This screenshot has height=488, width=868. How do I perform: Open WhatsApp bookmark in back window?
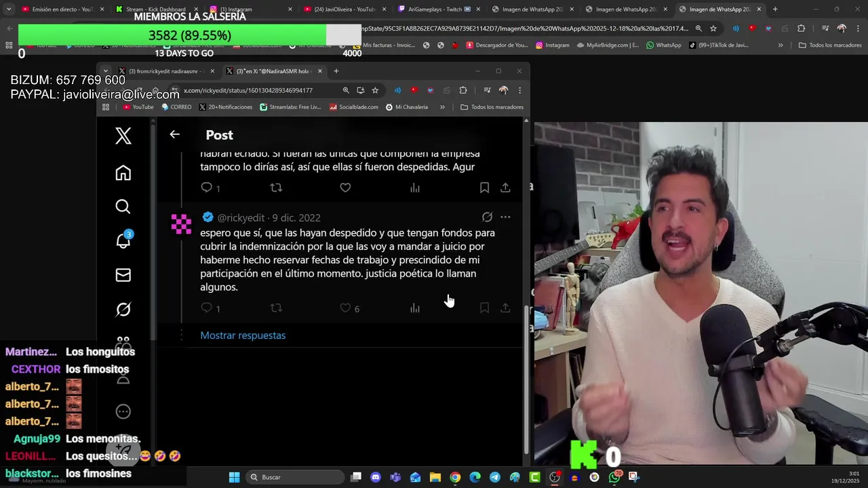pyautogui.click(x=664, y=45)
